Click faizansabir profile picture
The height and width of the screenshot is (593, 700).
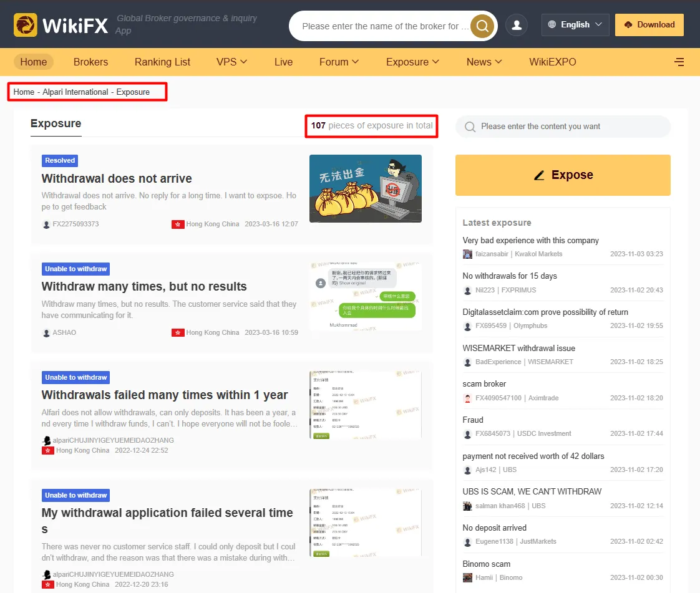coord(467,254)
